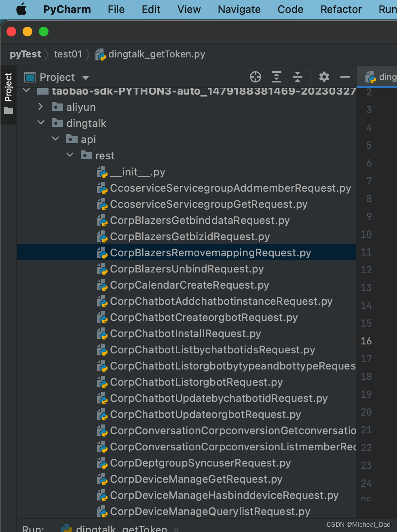Collapse the api folder
Image resolution: width=397 pixels, height=532 pixels.
[x=55, y=139]
